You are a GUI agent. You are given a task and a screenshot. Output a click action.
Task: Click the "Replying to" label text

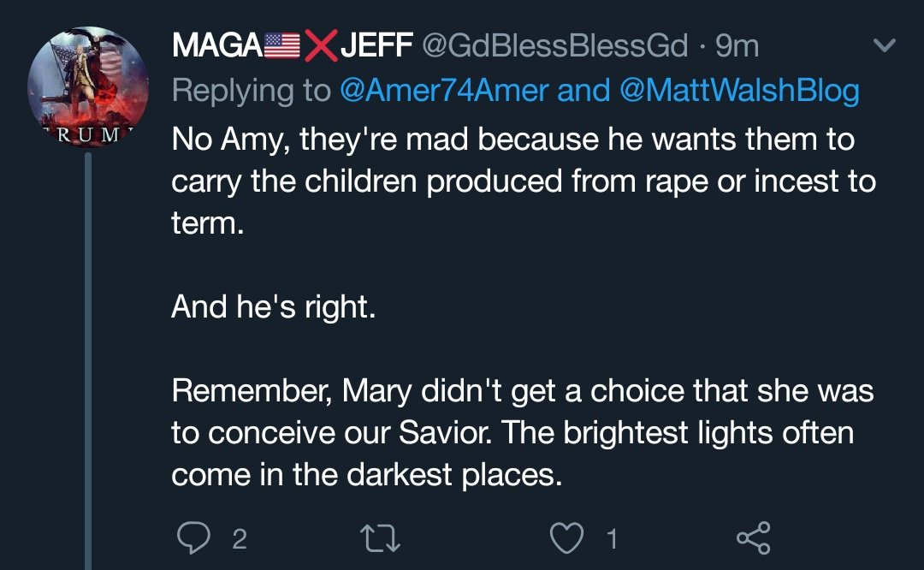coord(252,92)
